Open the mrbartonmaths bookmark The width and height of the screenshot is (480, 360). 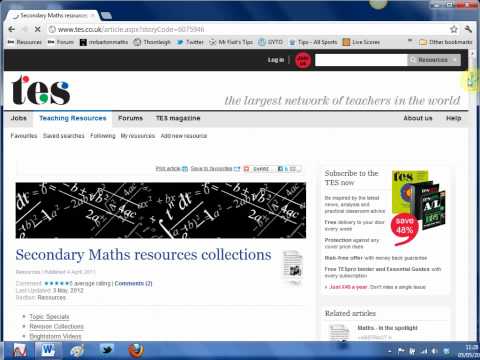[104, 42]
